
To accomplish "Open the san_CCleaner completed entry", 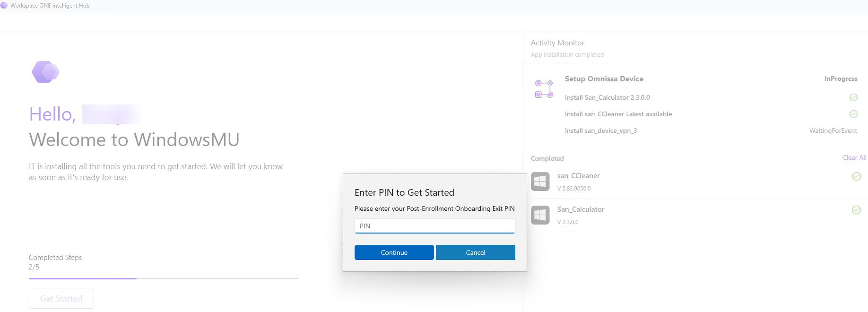I will (x=695, y=182).
